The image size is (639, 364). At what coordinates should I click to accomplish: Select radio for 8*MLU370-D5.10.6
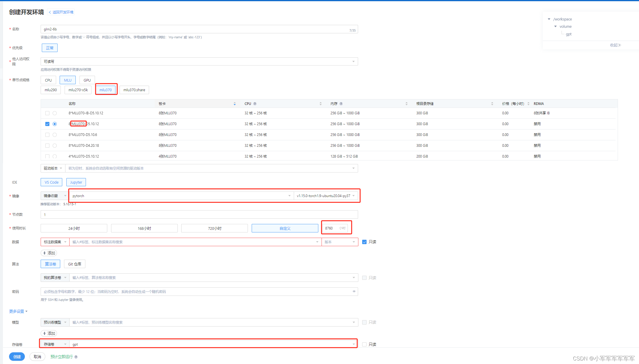click(x=55, y=135)
